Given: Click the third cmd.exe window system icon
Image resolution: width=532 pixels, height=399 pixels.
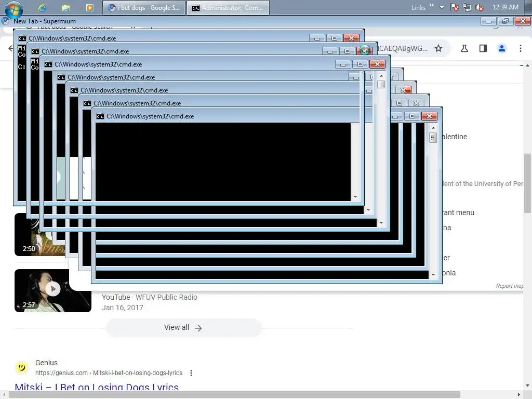Looking at the screenshot, I should pos(48,64).
